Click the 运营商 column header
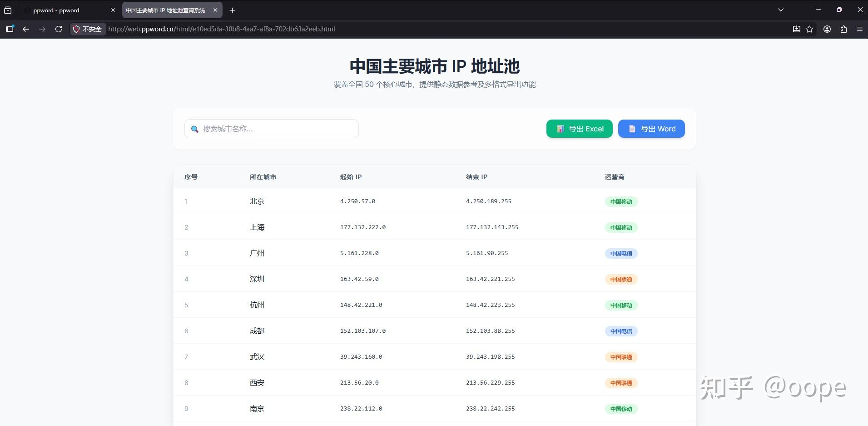The height and width of the screenshot is (426, 868). [x=615, y=177]
